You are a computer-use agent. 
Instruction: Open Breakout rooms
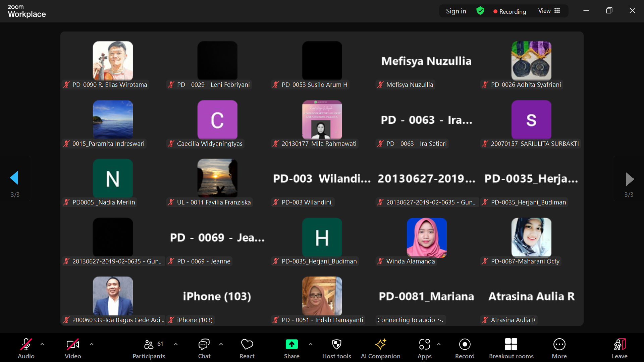511,348
